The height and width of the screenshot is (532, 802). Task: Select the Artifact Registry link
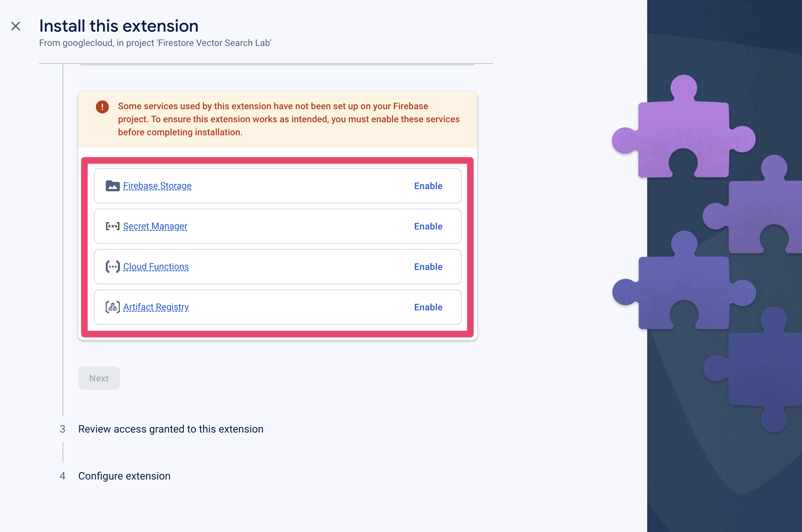(x=156, y=307)
